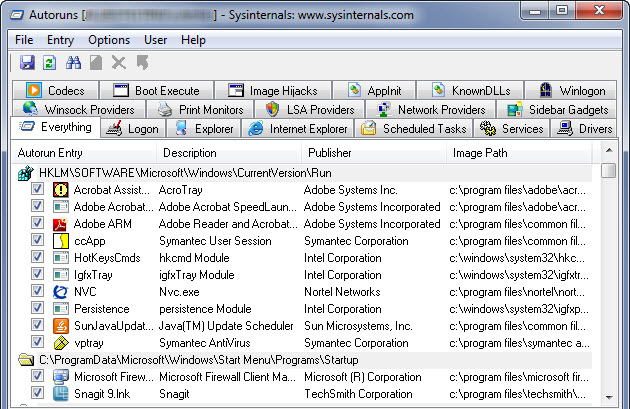Viewport: 630px width, 409px height.
Task: Click the Acrobat Assistant entry icon
Action: pyautogui.click(x=61, y=190)
